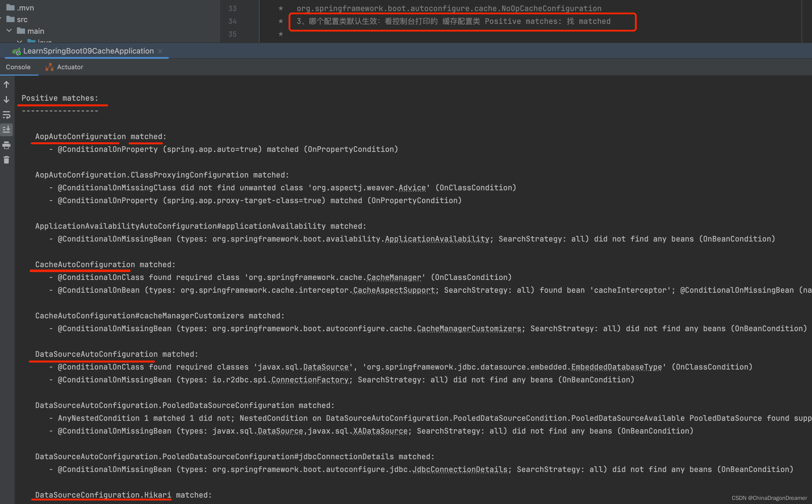Screen dimensions: 812x504
Task: Click 'AopAutoConfiguration.ClassProxyingConfiguration matched:' line
Action: pos(162,175)
